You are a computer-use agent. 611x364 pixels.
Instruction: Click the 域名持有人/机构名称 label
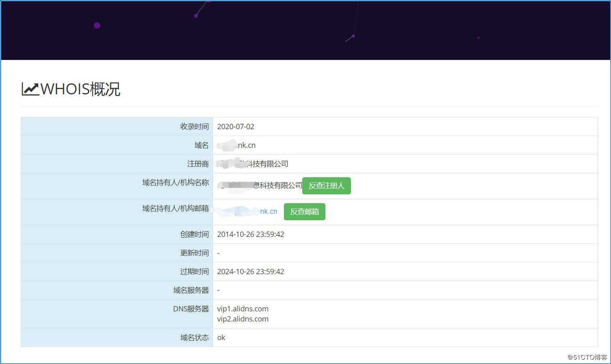pyautogui.click(x=175, y=183)
